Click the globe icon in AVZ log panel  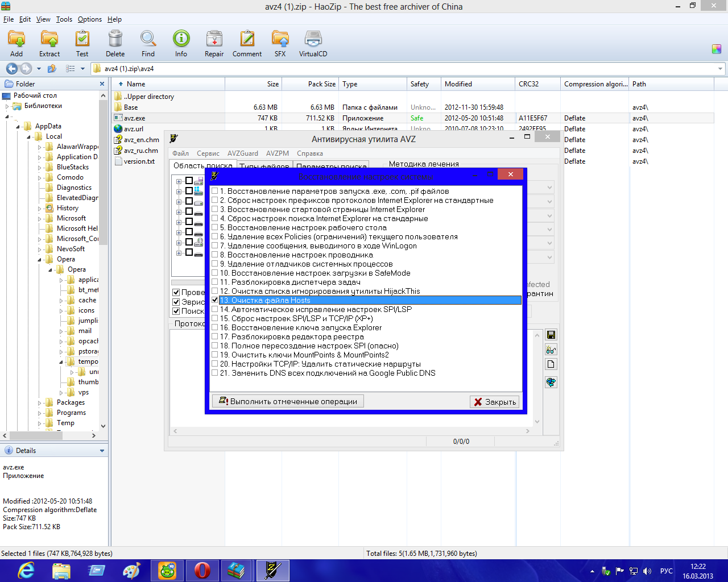click(x=551, y=382)
